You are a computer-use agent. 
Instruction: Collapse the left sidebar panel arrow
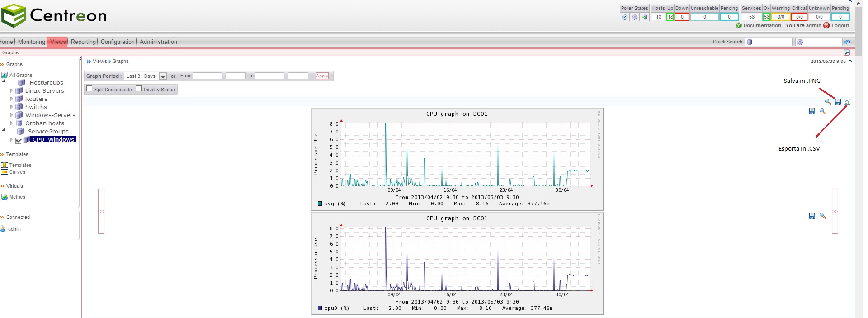81,59
